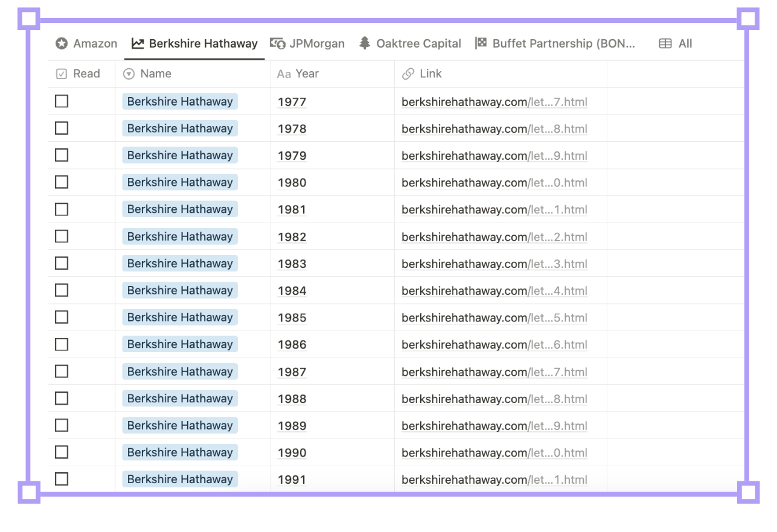This screenshot has width=777, height=532.
Task: Click the Year cell 1986
Action: click(x=292, y=345)
